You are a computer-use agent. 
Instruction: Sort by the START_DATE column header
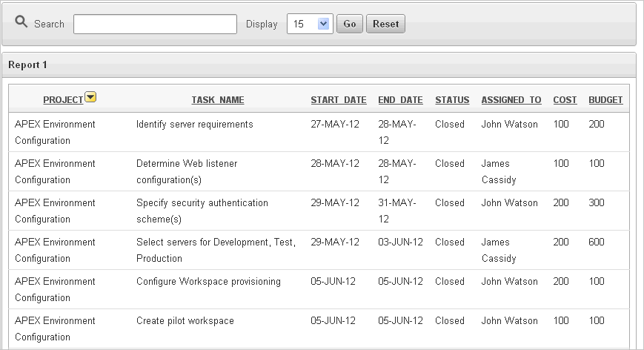pyautogui.click(x=339, y=100)
